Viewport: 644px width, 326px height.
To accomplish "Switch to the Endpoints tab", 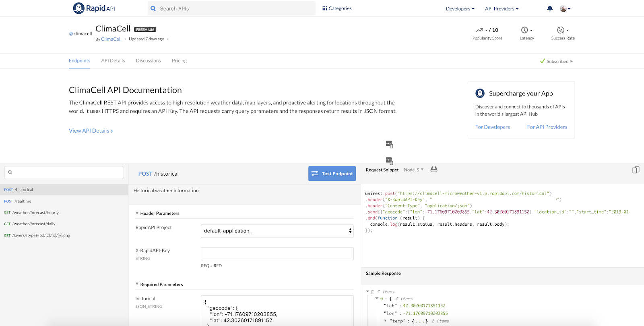I will point(79,61).
